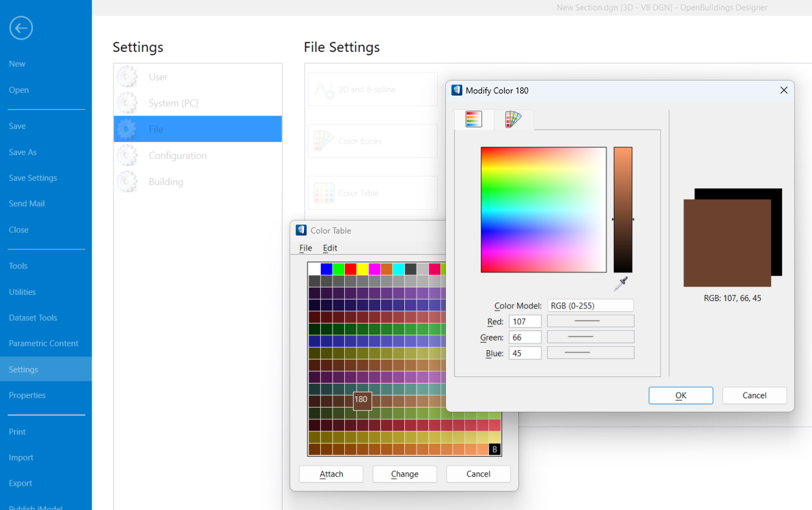
Task: Open the Color Table file setting
Action: coord(372,193)
